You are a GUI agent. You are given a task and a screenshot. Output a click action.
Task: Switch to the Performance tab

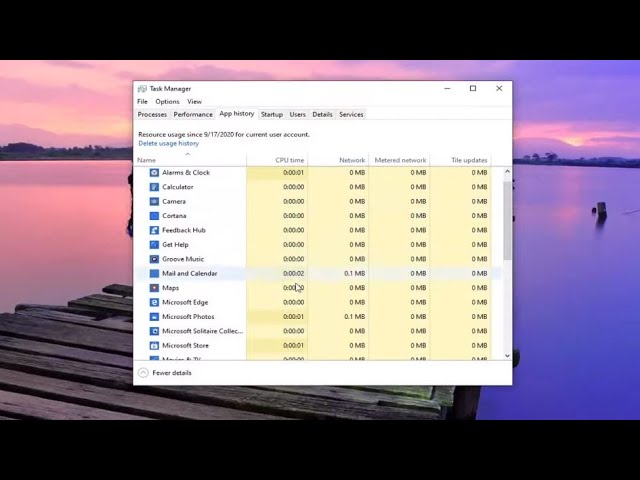(x=193, y=115)
